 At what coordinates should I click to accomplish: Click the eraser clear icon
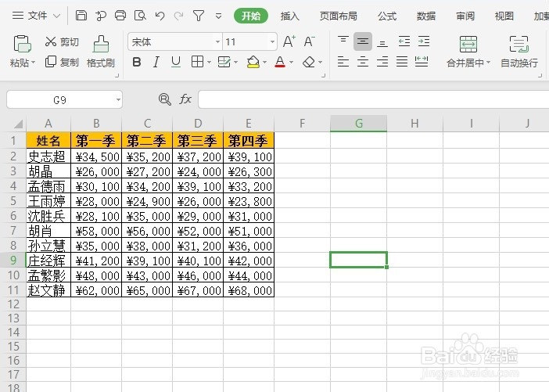(x=309, y=62)
